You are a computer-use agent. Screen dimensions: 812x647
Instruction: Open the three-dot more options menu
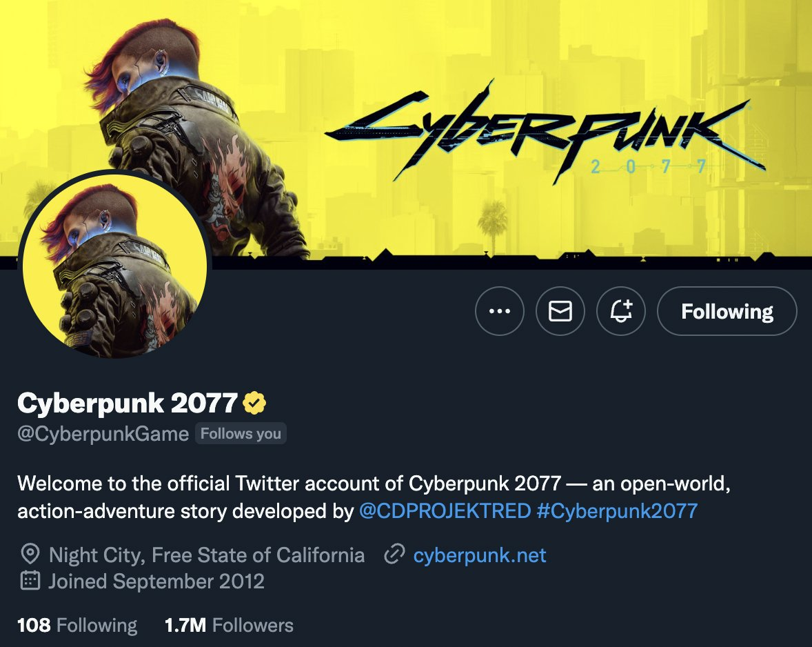click(500, 311)
